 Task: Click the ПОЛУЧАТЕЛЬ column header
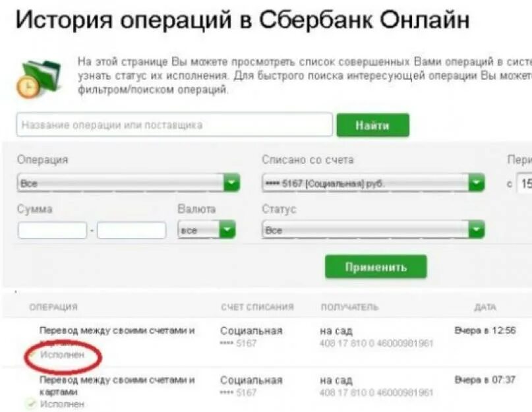(x=349, y=307)
